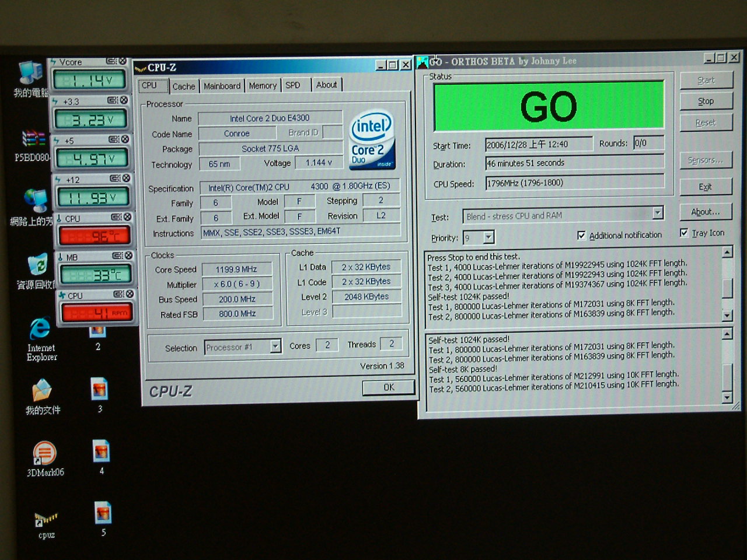
Task: Open the Processor #1 selection dropdown
Action: (x=275, y=346)
